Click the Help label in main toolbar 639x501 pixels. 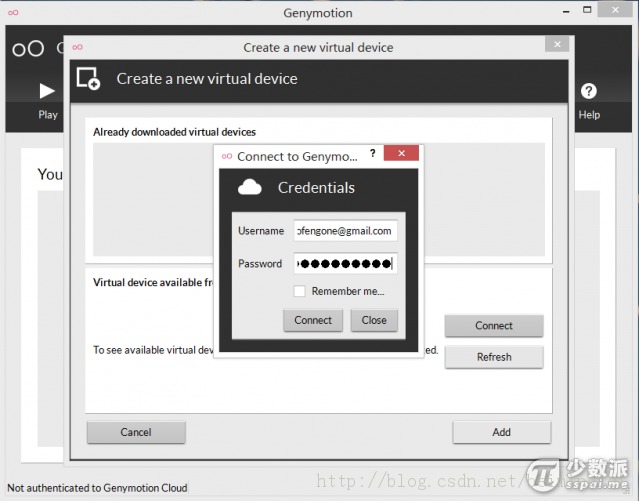(589, 115)
